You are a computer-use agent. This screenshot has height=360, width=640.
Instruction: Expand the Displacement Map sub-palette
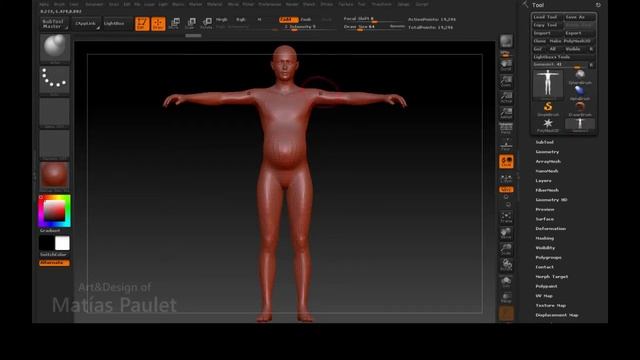click(x=557, y=315)
